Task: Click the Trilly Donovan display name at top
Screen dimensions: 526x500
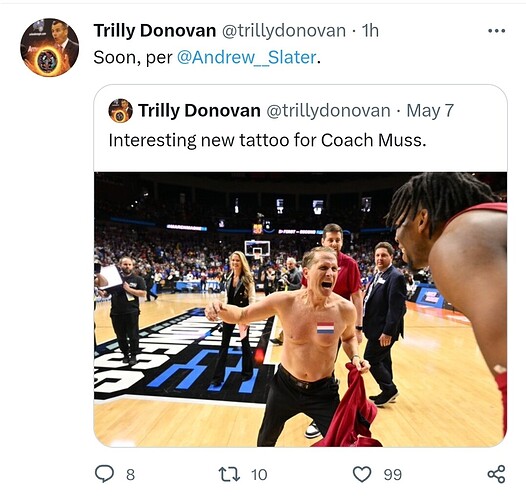Action: point(155,31)
